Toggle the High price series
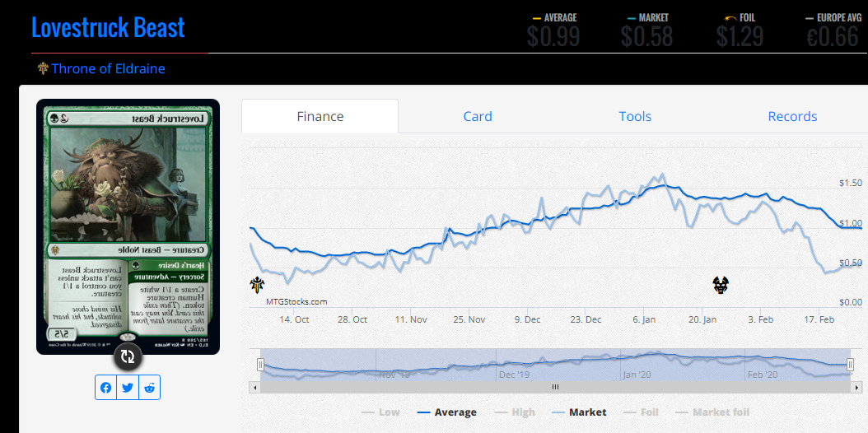 point(514,412)
